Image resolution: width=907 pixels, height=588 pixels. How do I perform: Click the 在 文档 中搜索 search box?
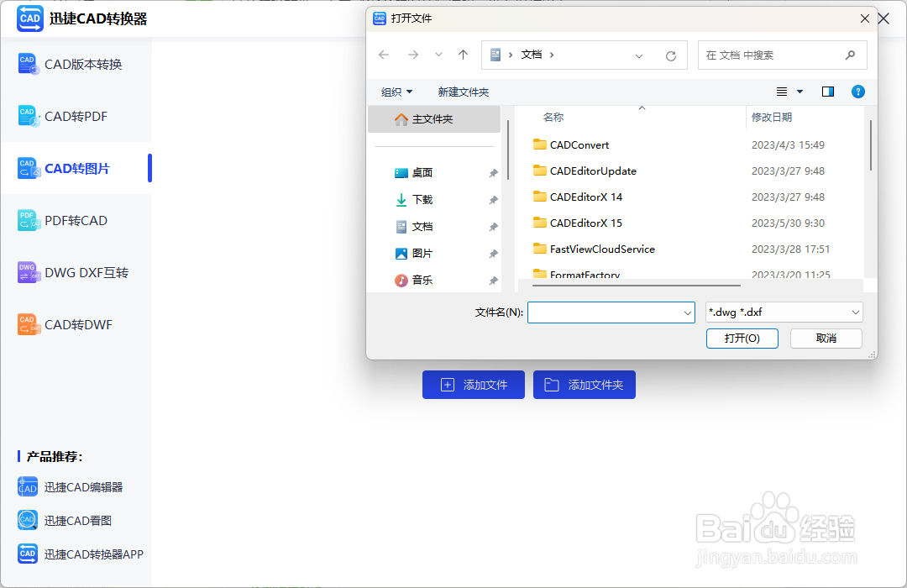coord(782,55)
